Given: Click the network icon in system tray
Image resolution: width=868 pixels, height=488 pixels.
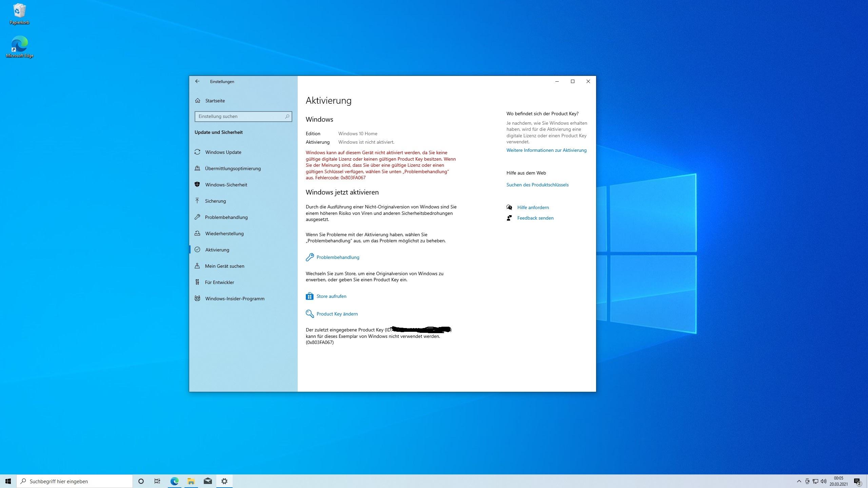Looking at the screenshot, I should coord(815,481).
